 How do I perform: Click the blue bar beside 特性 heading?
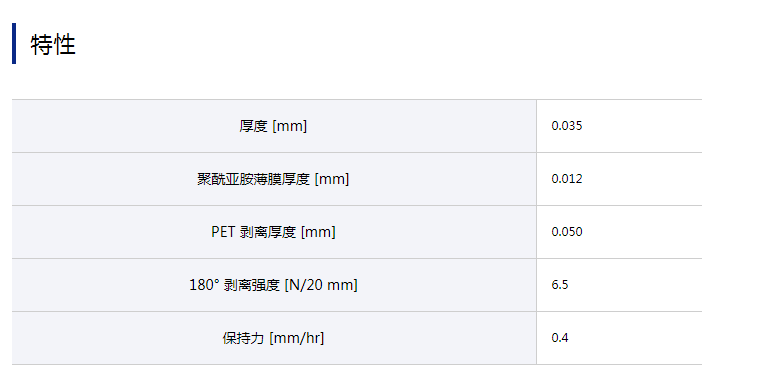(14, 44)
